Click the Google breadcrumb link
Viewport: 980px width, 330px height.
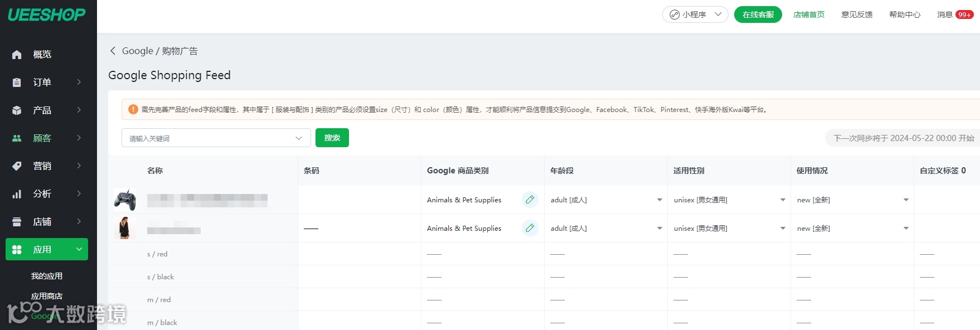(138, 51)
